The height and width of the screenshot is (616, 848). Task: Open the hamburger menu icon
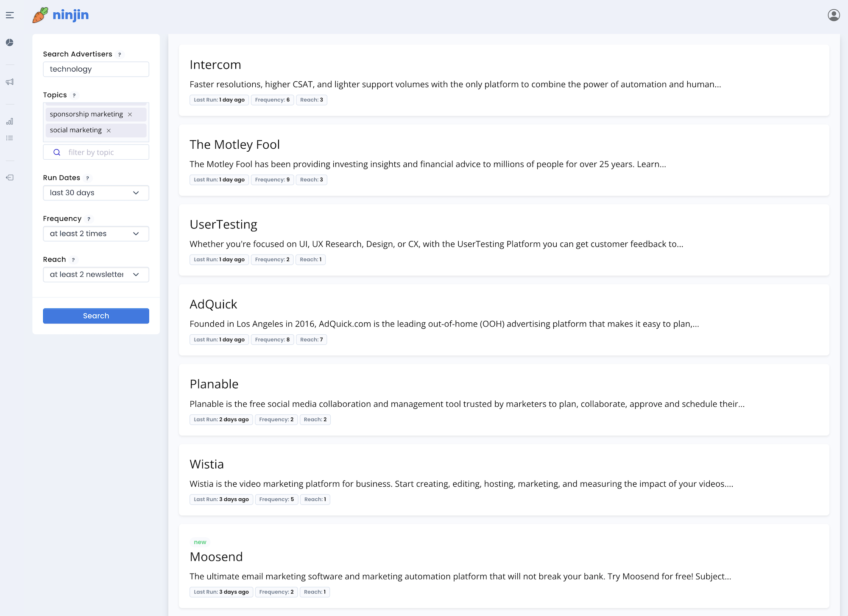(x=10, y=15)
